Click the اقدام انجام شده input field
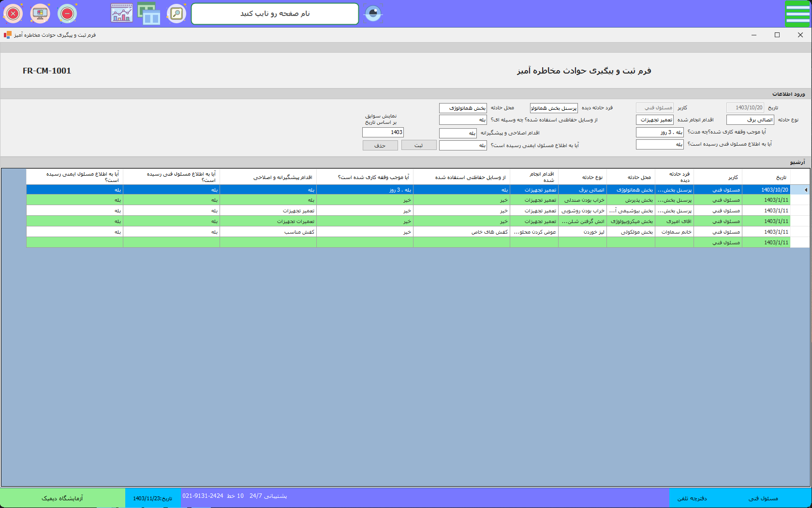 pos(655,120)
